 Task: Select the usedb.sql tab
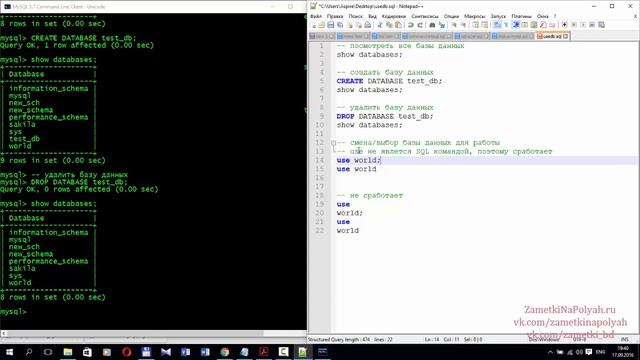click(552, 36)
